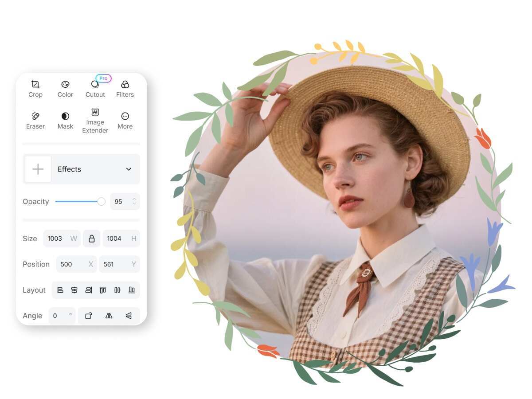Click the Opacity value stepper arrows
This screenshot has height=399, width=532.
coord(134,202)
